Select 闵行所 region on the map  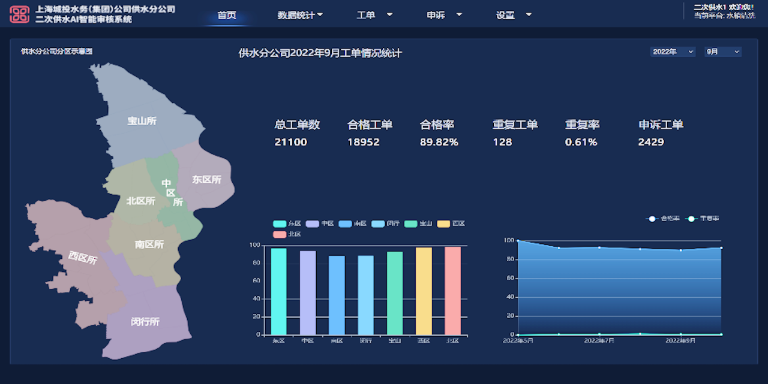(x=145, y=322)
